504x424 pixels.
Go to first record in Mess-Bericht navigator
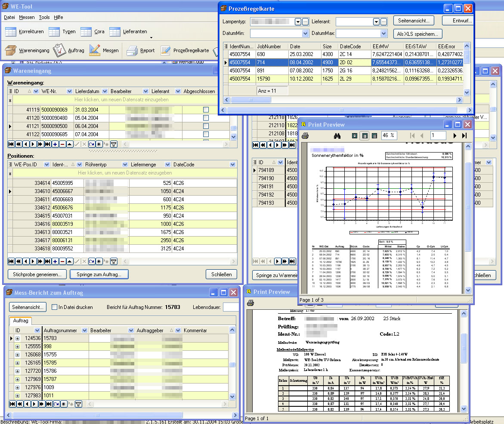pos(12,404)
